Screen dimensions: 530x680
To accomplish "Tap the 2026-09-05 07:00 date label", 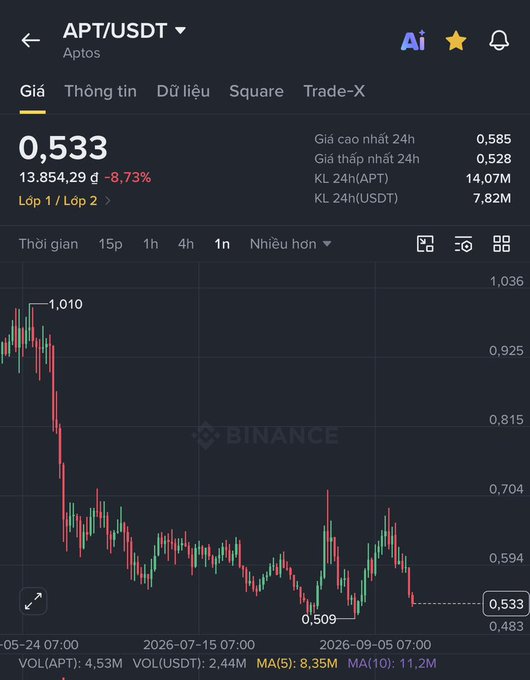I will pyautogui.click(x=375, y=644).
